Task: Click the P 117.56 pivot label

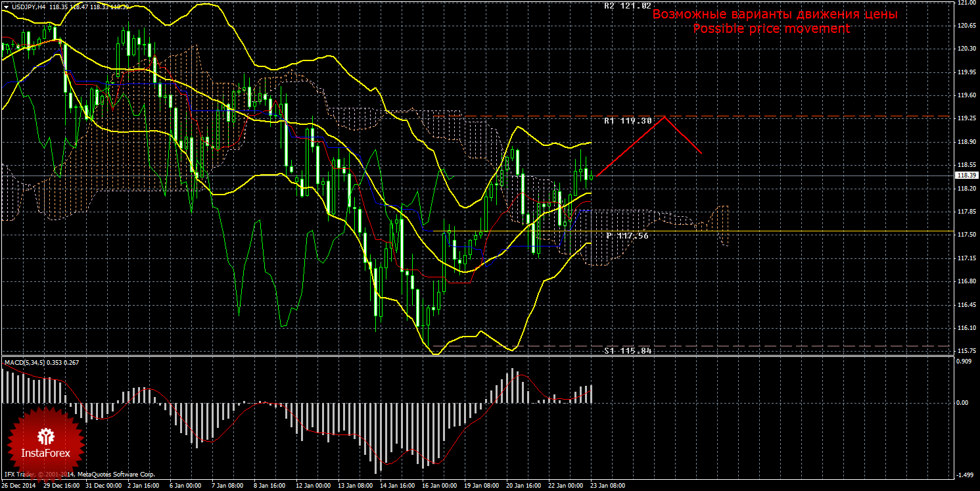Action: point(627,235)
